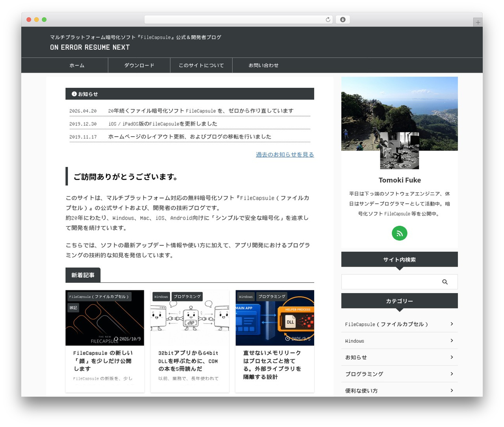504x427 pixels.
Task: Open the ホーム navigation menu item
Action: pos(77,65)
